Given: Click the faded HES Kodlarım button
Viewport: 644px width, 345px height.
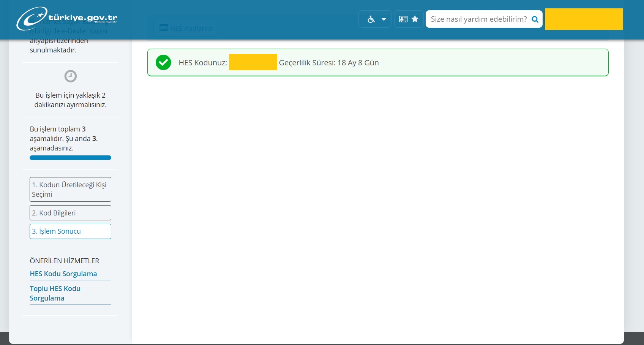Looking at the screenshot, I should point(185,28).
